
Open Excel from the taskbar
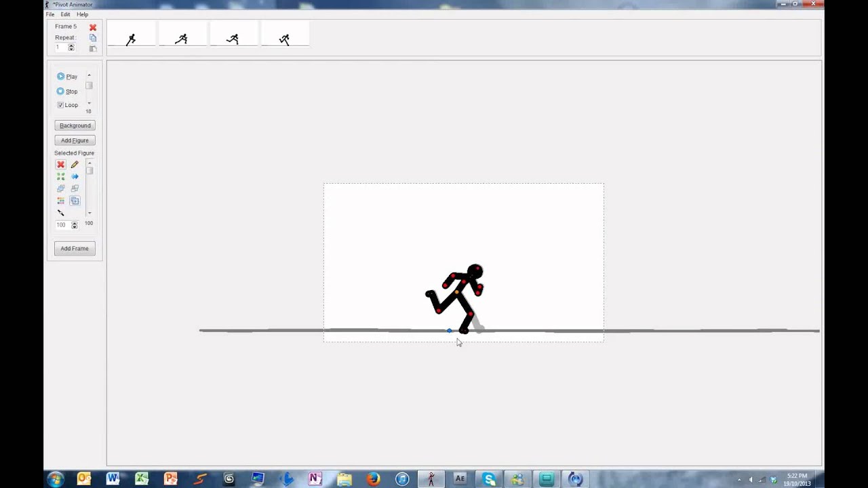(x=142, y=479)
